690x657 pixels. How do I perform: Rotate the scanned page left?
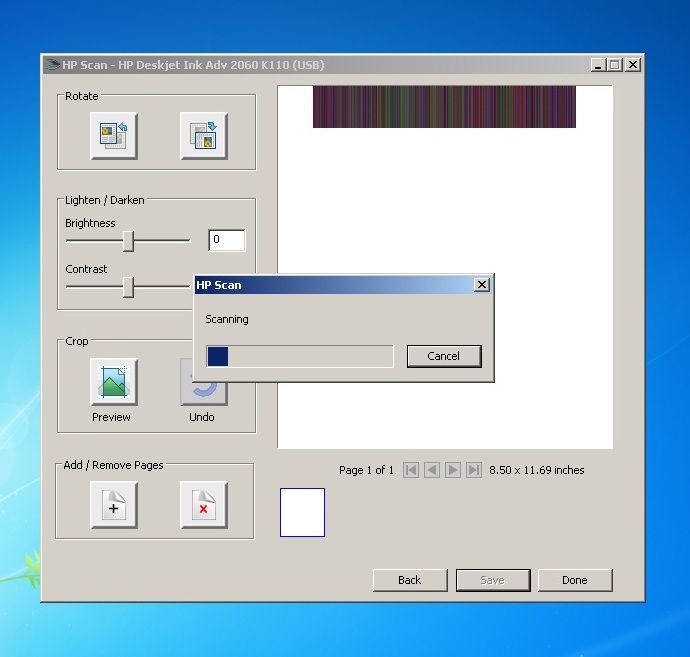point(114,136)
